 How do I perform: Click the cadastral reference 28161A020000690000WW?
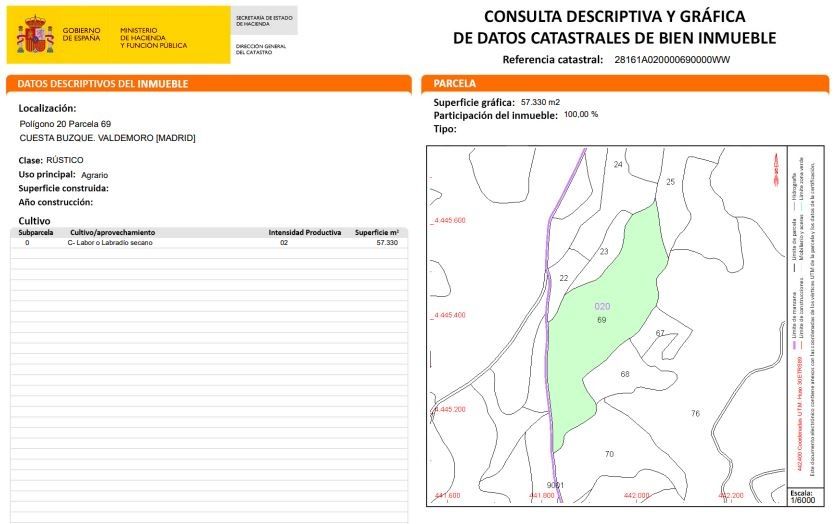(672, 60)
